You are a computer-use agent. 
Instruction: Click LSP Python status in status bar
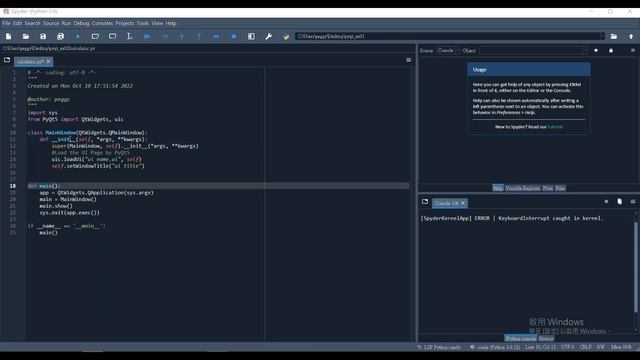tap(439, 347)
